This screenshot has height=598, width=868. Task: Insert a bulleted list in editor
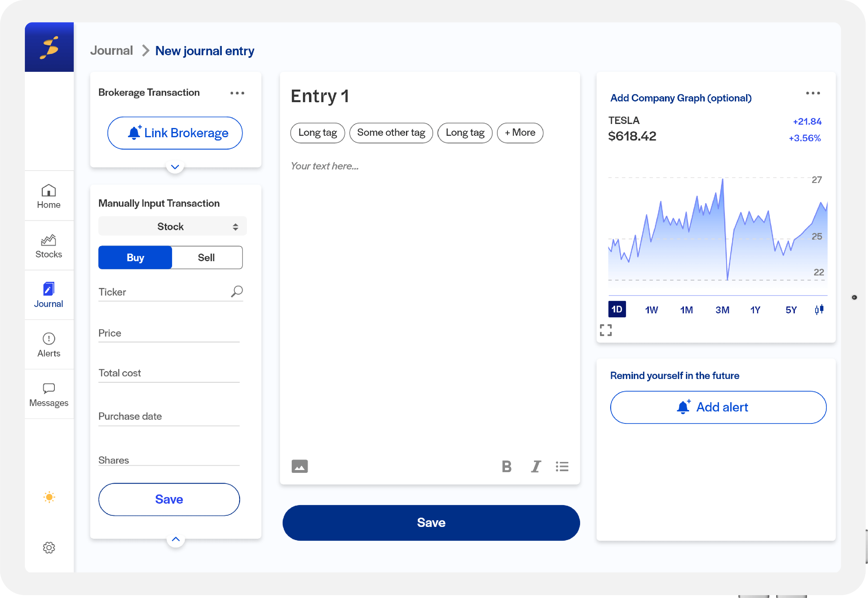pyautogui.click(x=562, y=466)
